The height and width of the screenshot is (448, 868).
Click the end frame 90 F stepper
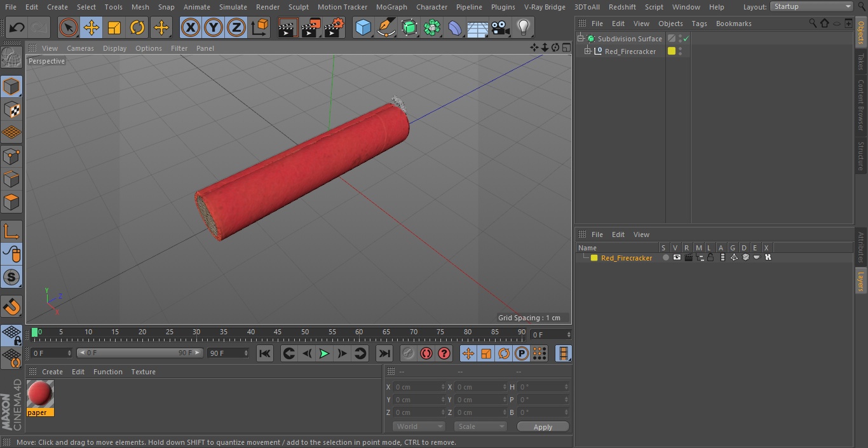click(246, 353)
